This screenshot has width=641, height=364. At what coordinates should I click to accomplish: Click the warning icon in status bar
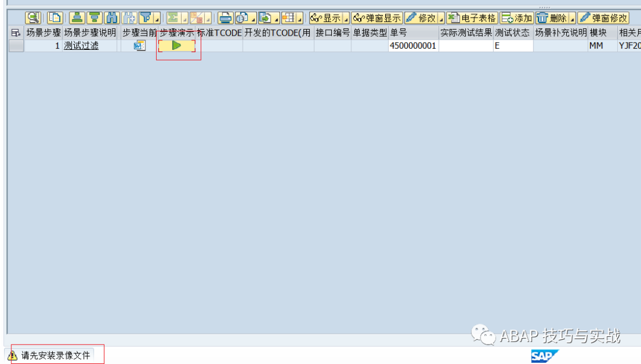(12, 355)
